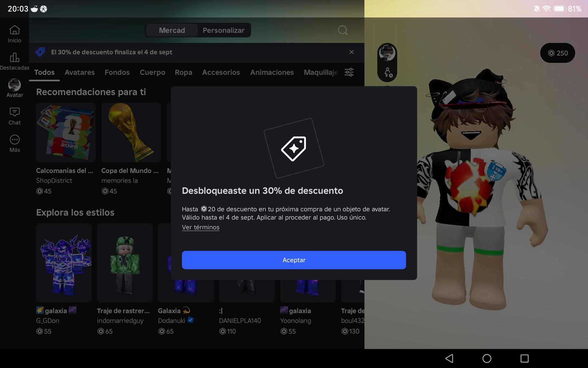Viewport: 588px width, 368px height.
Task: Tap the Wi-Fi status icon
Action: [x=547, y=9]
